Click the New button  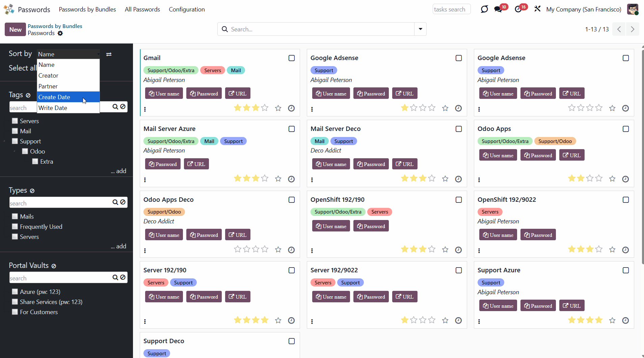pyautogui.click(x=15, y=29)
